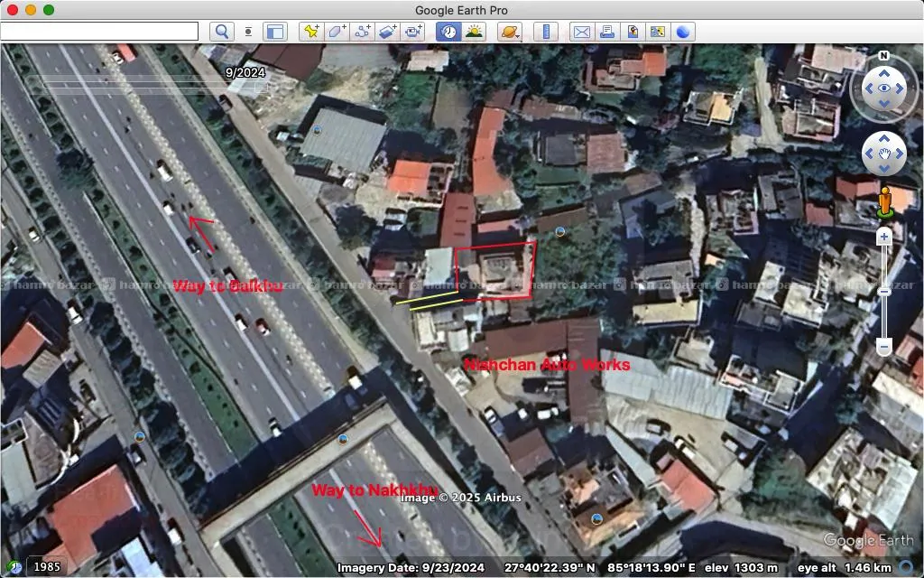Start Record a Tour
Screen dimensions: 924x578
(x=412, y=31)
